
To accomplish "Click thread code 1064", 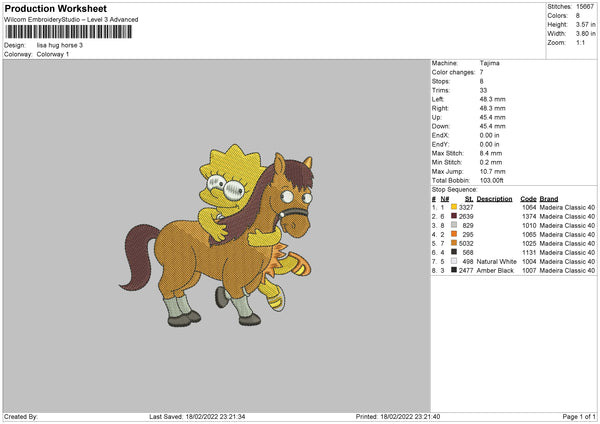I will tap(529, 207).
